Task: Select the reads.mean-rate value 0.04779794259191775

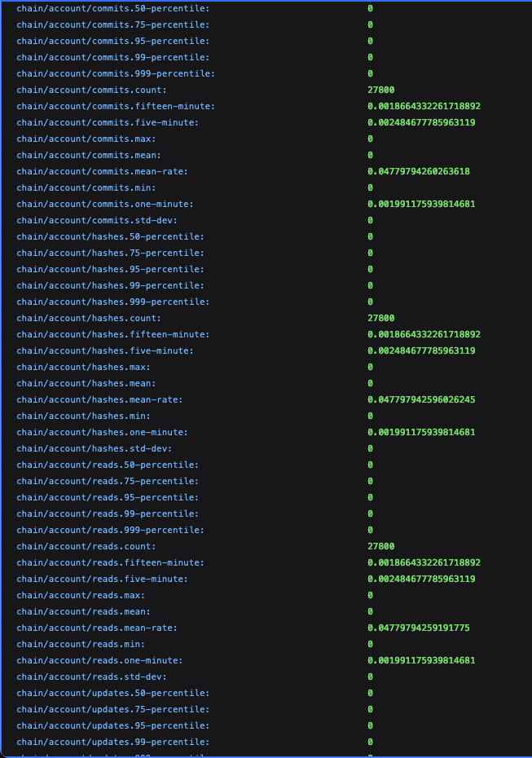Action: [x=418, y=628]
